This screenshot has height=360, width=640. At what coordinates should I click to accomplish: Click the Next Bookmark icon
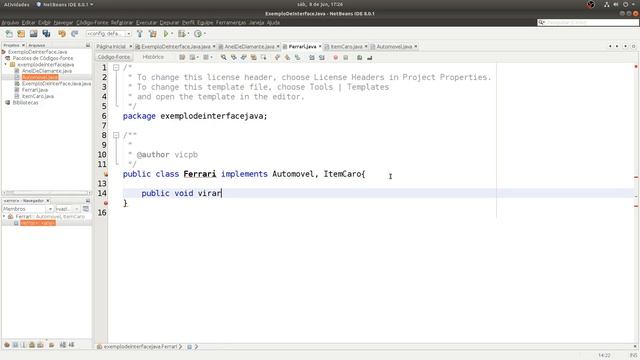[x=287, y=58]
